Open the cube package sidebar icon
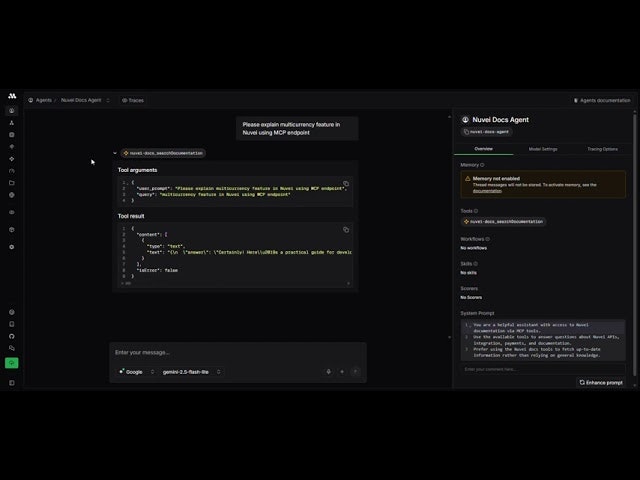Screen dimensions: 640x480 pos(12,230)
